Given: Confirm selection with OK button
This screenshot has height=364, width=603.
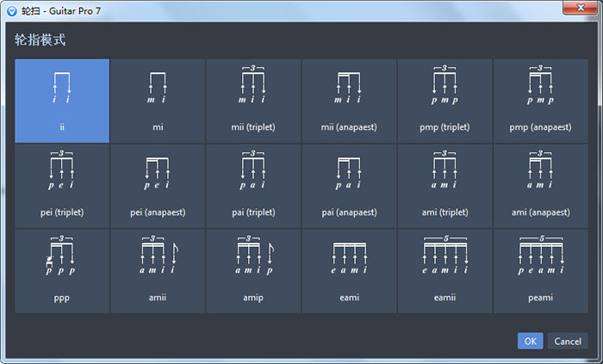Looking at the screenshot, I should click(x=530, y=341).
